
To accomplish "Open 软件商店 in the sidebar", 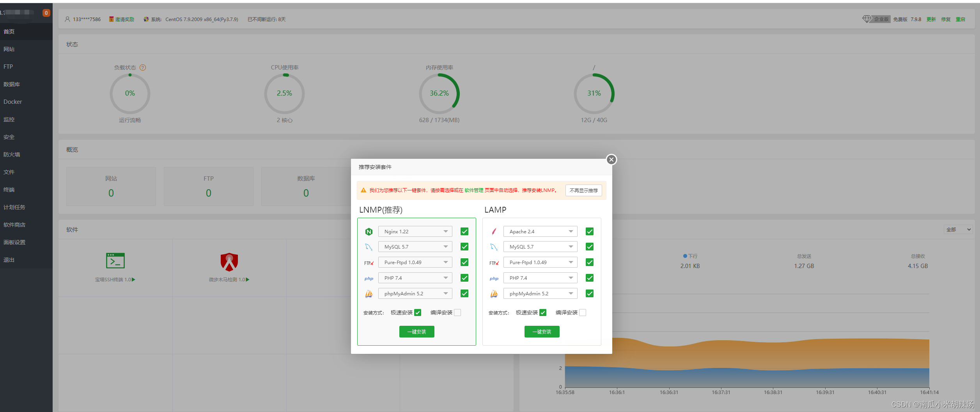I will 26,225.
